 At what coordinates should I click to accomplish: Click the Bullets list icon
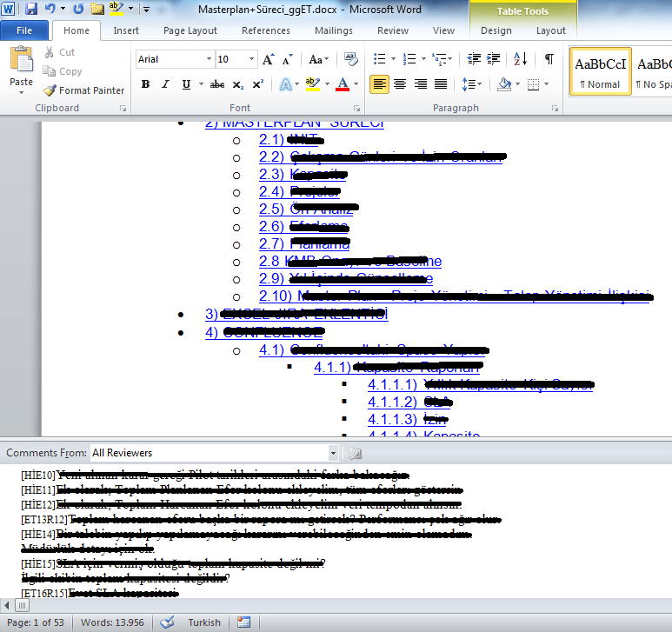coord(379,59)
